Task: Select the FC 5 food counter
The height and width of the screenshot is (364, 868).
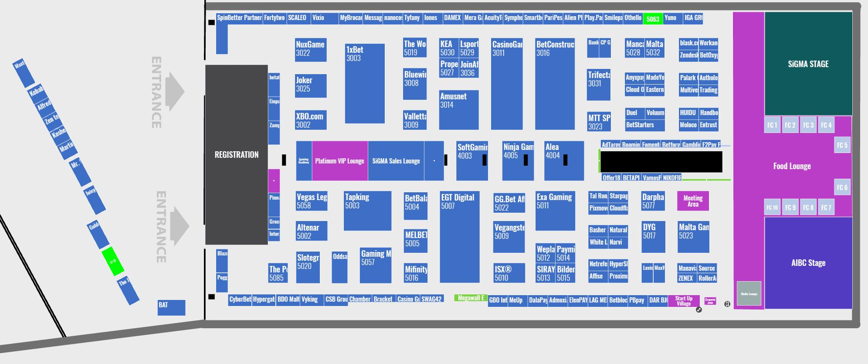Action: pos(842,145)
